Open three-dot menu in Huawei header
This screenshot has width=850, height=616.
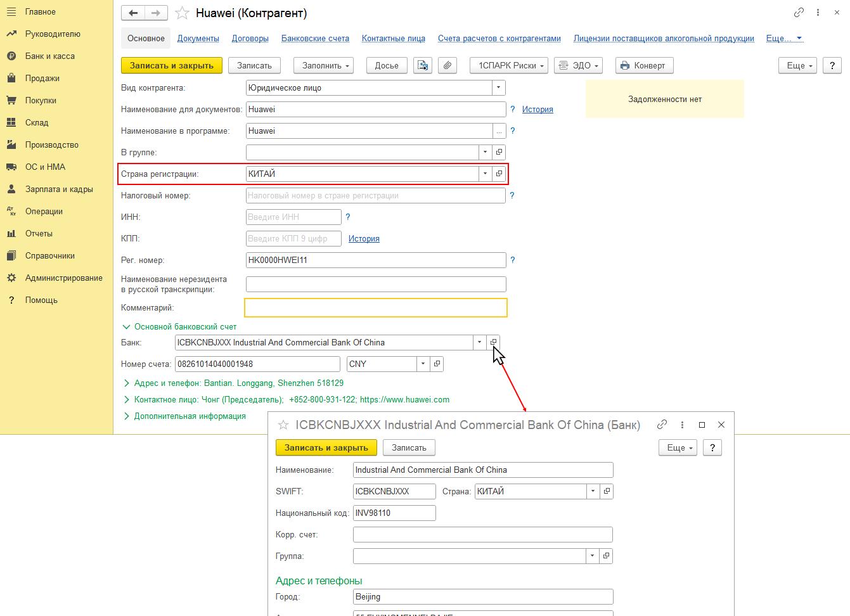(818, 13)
